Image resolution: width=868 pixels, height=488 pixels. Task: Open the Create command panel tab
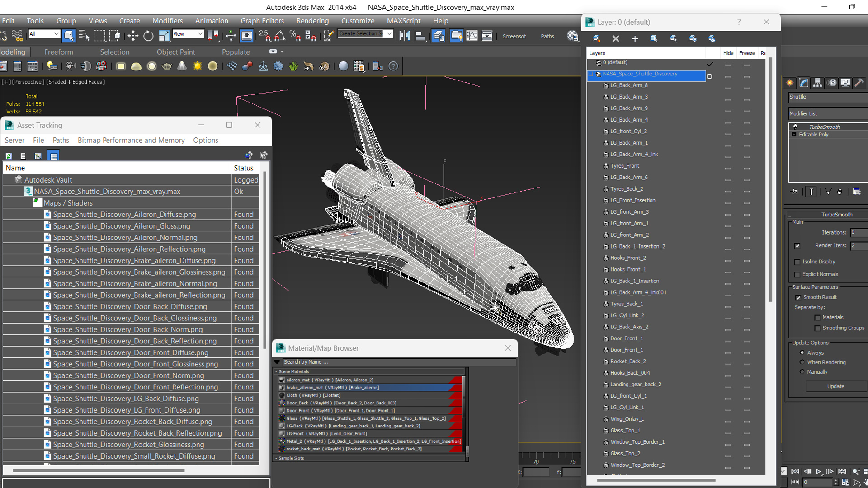click(x=790, y=83)
